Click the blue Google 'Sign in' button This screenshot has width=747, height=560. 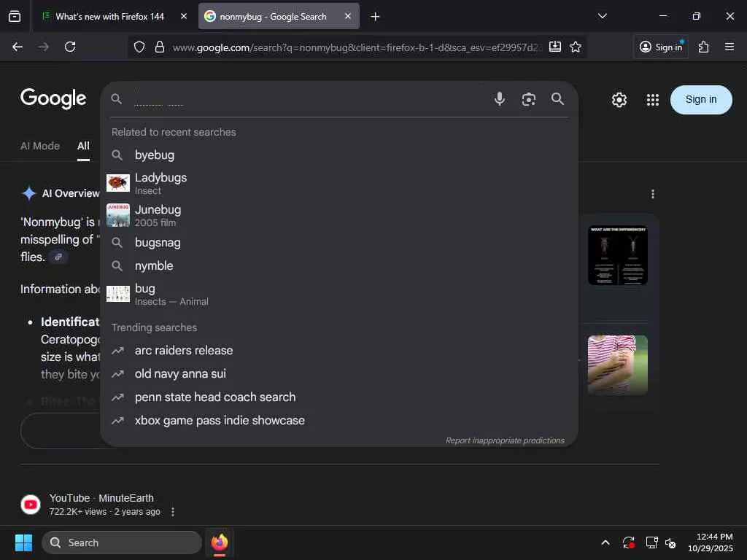pos(701,99)
